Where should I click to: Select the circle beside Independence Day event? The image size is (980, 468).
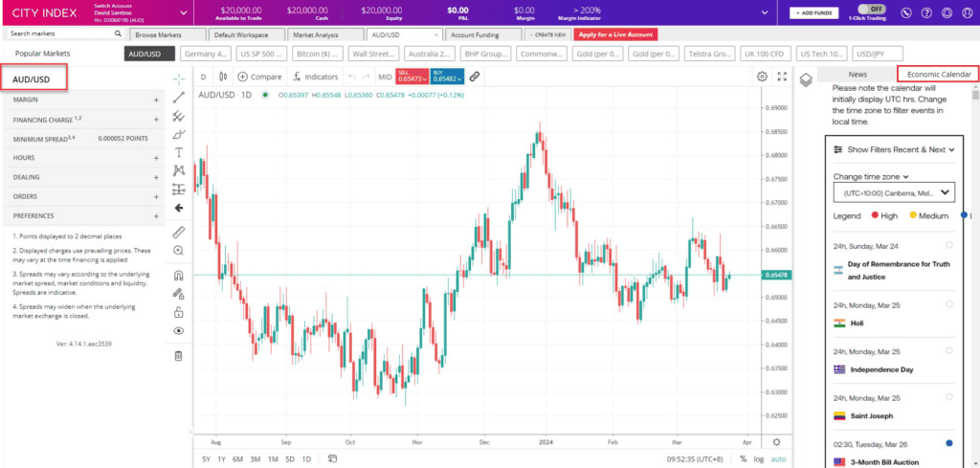click(x=949, y=350)
